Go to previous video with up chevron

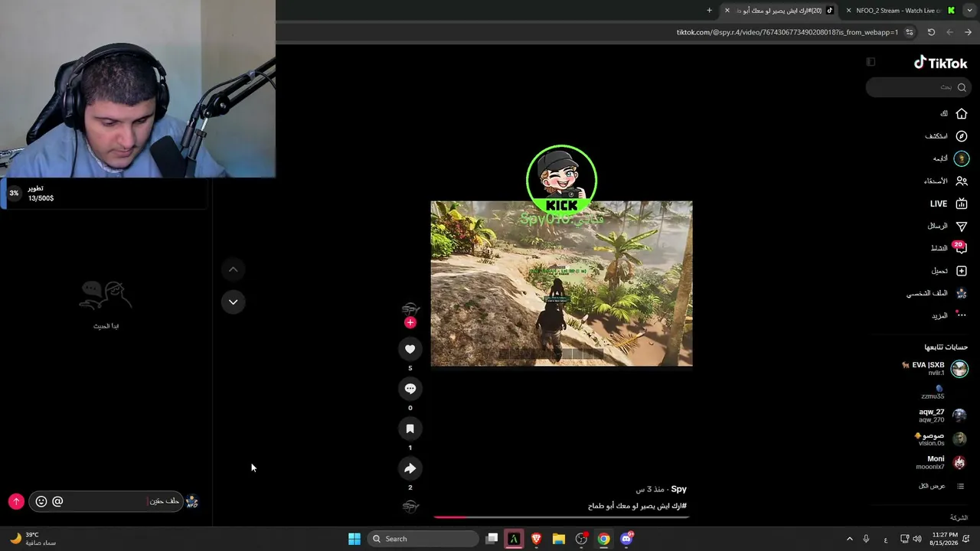click(234, 269)
